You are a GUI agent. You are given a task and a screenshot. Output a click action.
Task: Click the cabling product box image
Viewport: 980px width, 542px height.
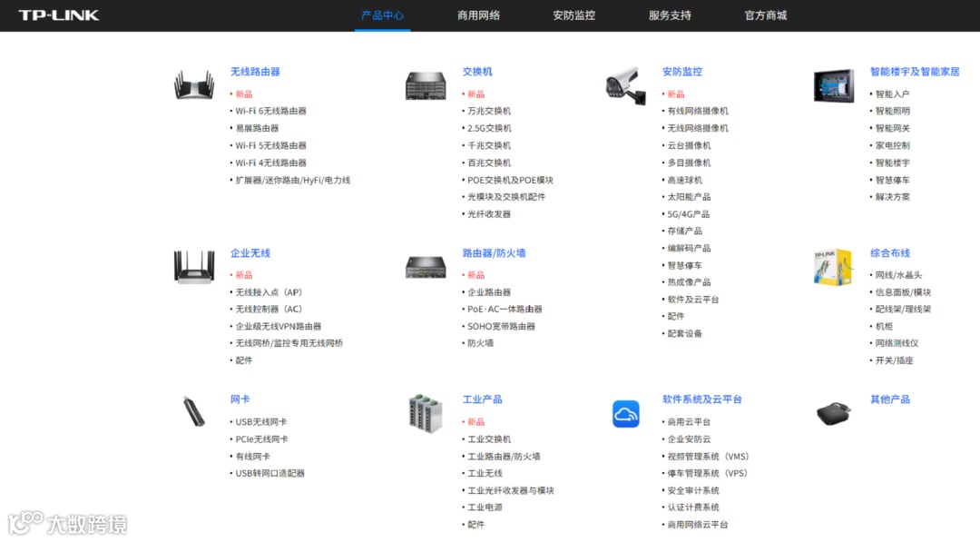pyautogui.click(x=834, y=267)
